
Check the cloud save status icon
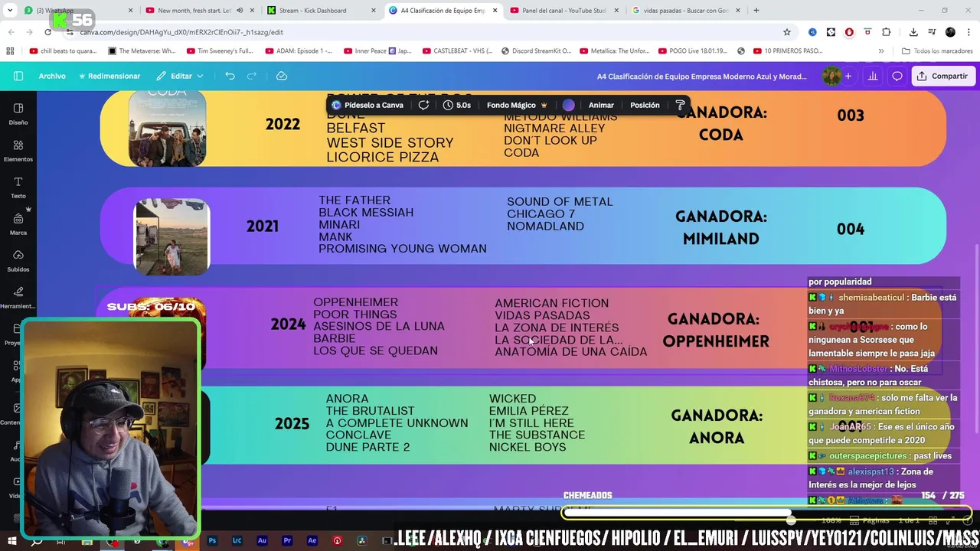(282, 76)
